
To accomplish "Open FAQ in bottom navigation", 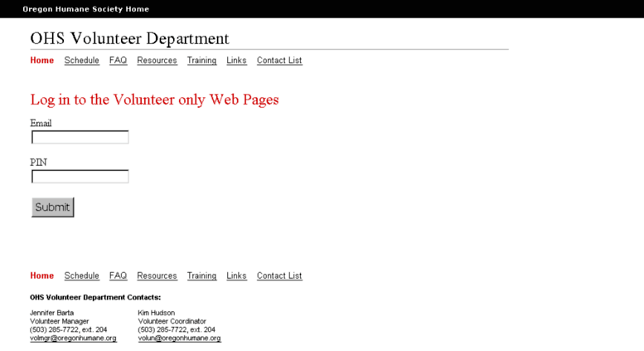I will pyautogui.click(x=118, y=275).
